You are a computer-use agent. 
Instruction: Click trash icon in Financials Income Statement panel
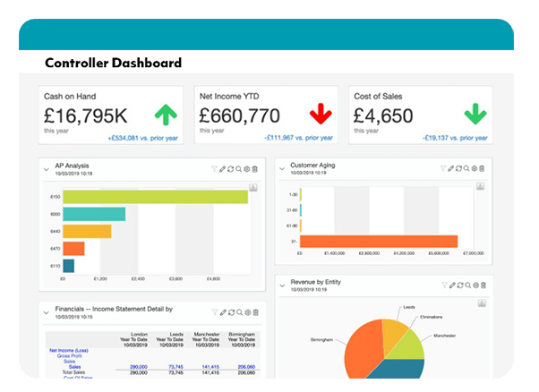[x=255, y=311]
